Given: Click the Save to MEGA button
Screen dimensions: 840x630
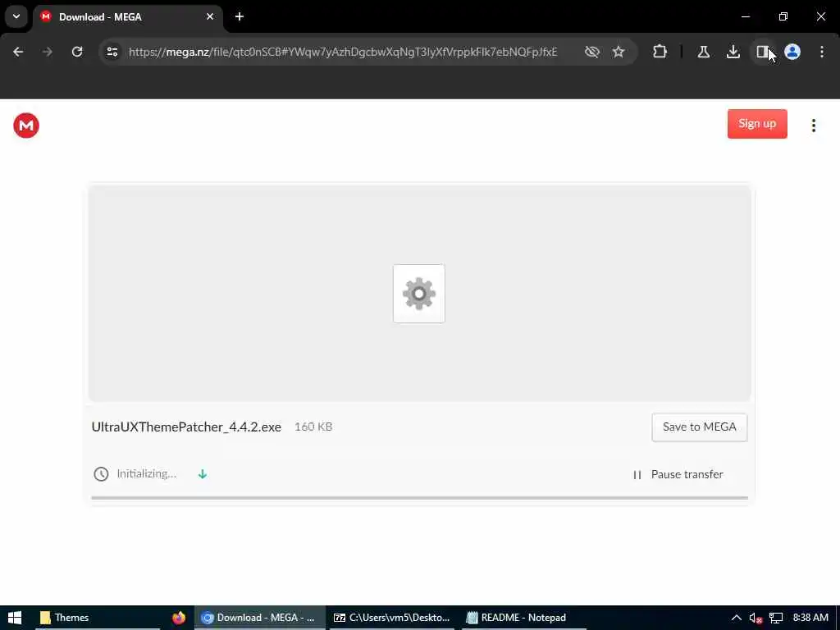Looking at the screenshot, I should pos(699,427).
